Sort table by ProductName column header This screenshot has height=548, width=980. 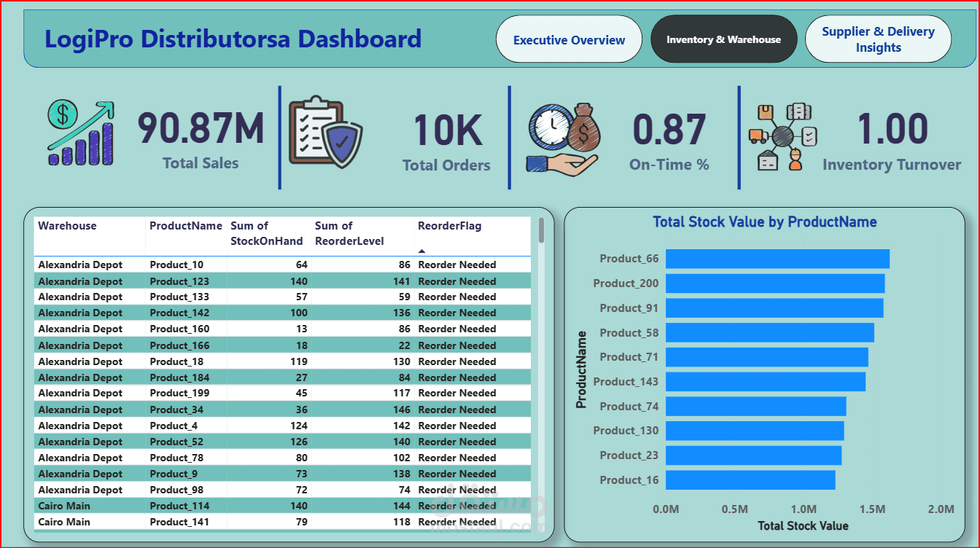pos(186,226)
